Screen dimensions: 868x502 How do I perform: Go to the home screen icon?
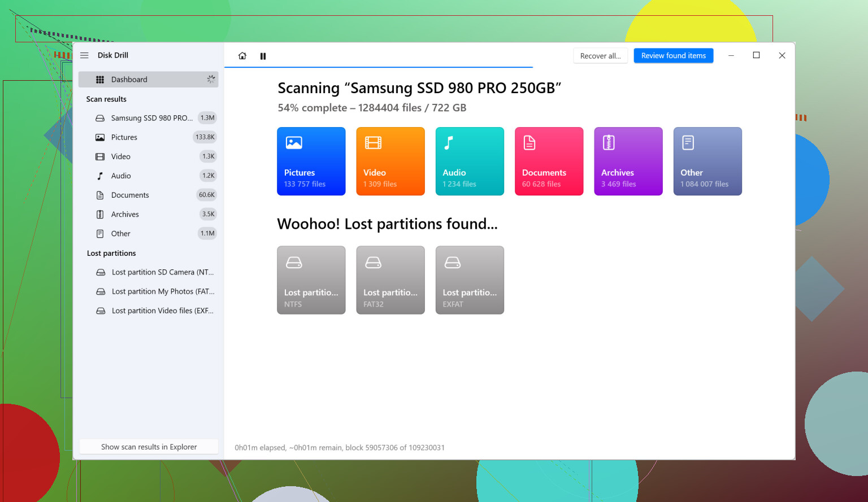pos(242,56)
